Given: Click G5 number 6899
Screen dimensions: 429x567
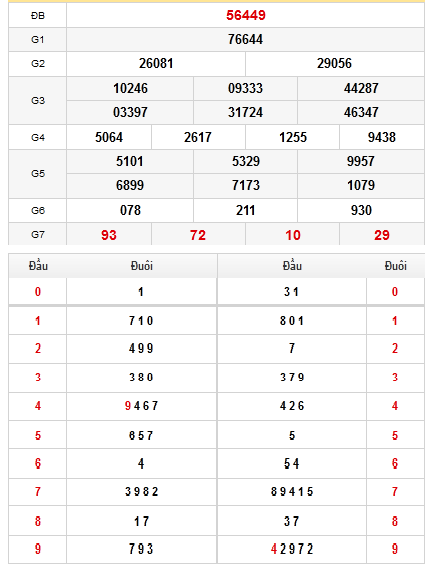Looking at the screenshot, I should (x=130, y=186).
